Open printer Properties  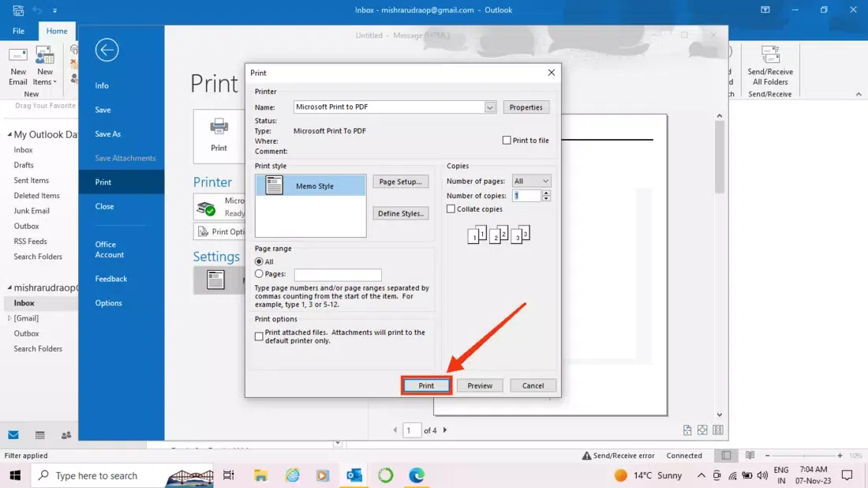[x=526, y=107]
